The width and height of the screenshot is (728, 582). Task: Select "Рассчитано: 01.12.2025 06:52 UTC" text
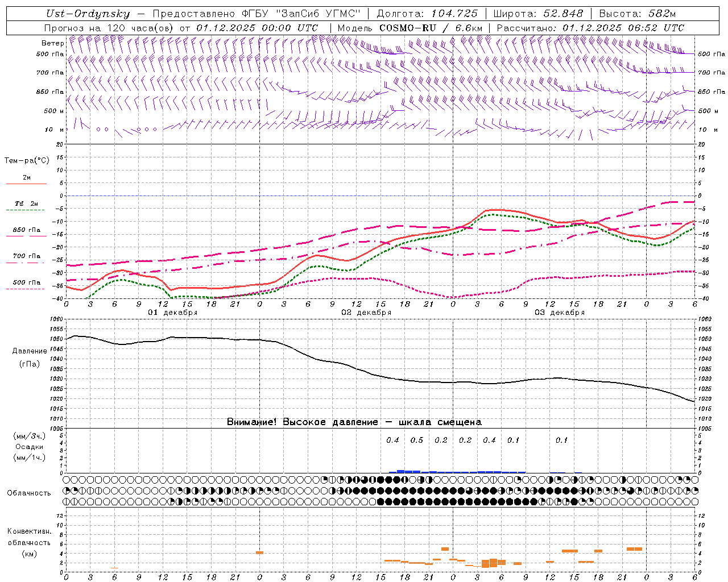click(590, 28)
